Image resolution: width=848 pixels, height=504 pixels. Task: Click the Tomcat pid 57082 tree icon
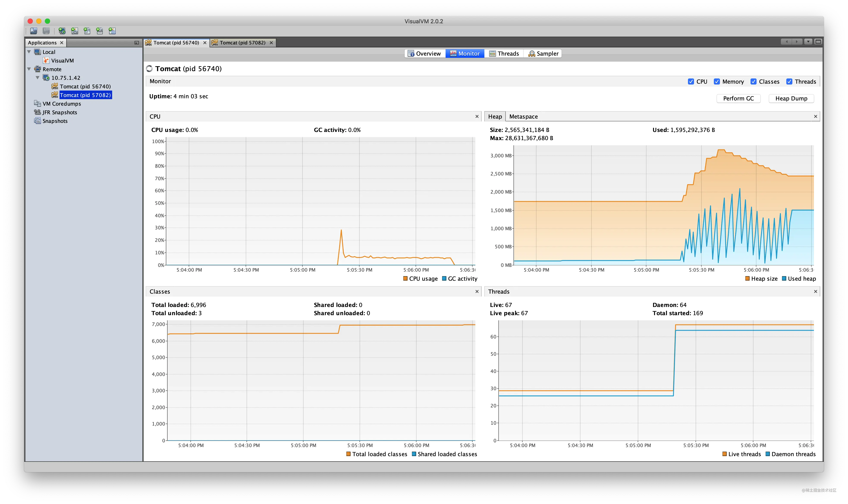pos(55,95)
